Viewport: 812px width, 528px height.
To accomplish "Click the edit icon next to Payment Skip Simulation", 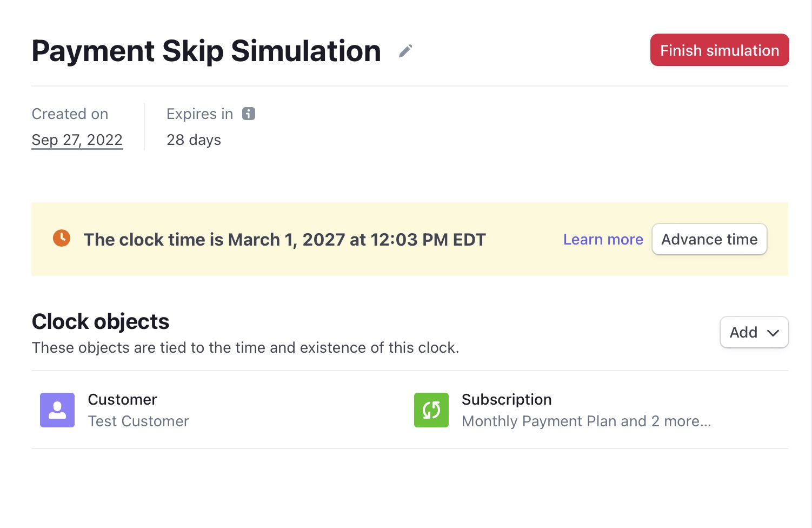I will 404,50.
